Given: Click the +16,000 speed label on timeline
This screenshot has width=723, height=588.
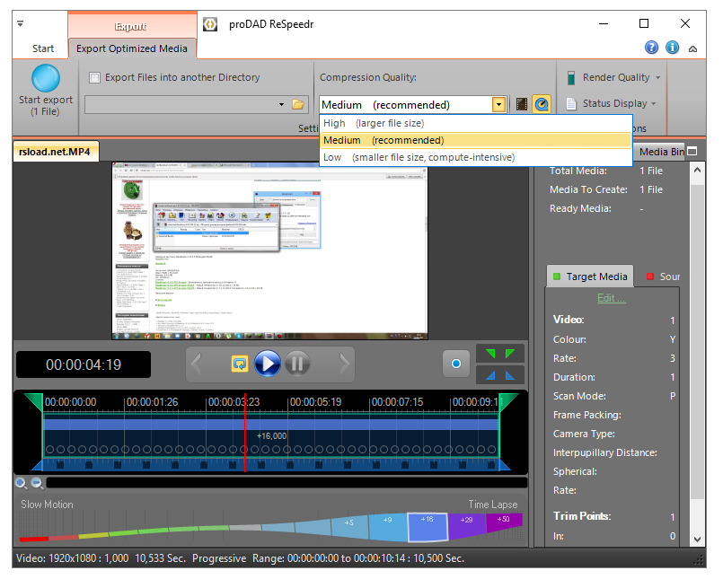Looking at the screenshot, I should click(271, 436).
